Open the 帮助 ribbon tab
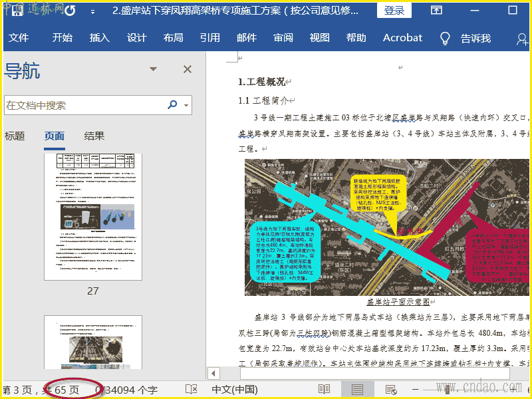This screenshot has height=399, width=532. pos(356,38)
